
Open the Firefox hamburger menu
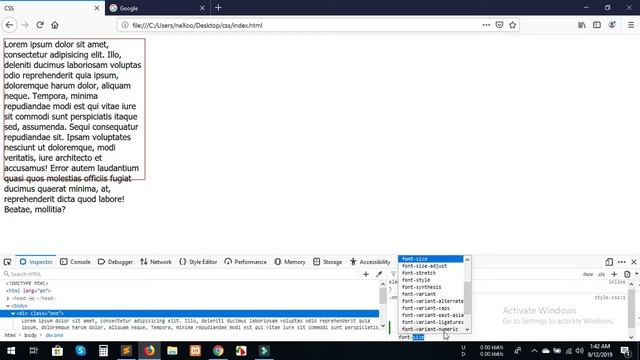pos(631,25)
